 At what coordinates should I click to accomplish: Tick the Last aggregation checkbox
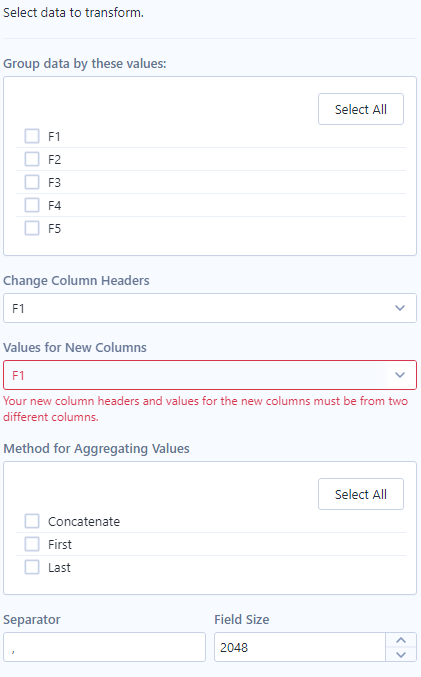click(32, 567)
